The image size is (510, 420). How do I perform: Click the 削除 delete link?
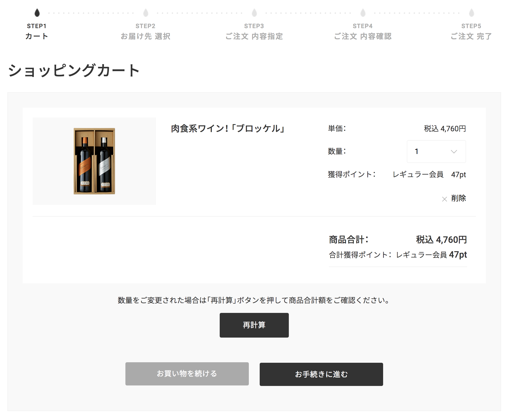[x=458, y=198]
